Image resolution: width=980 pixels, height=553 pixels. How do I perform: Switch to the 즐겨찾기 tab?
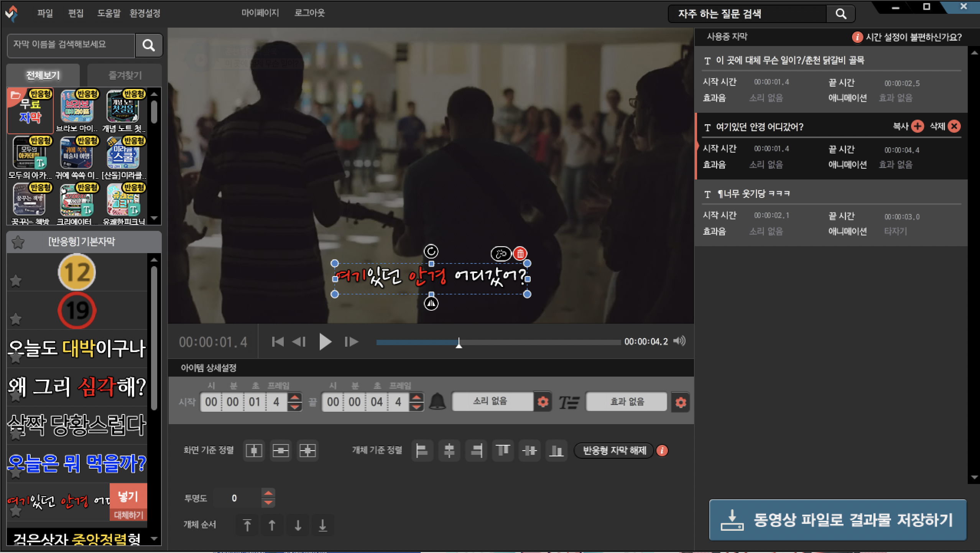point(125,75)
